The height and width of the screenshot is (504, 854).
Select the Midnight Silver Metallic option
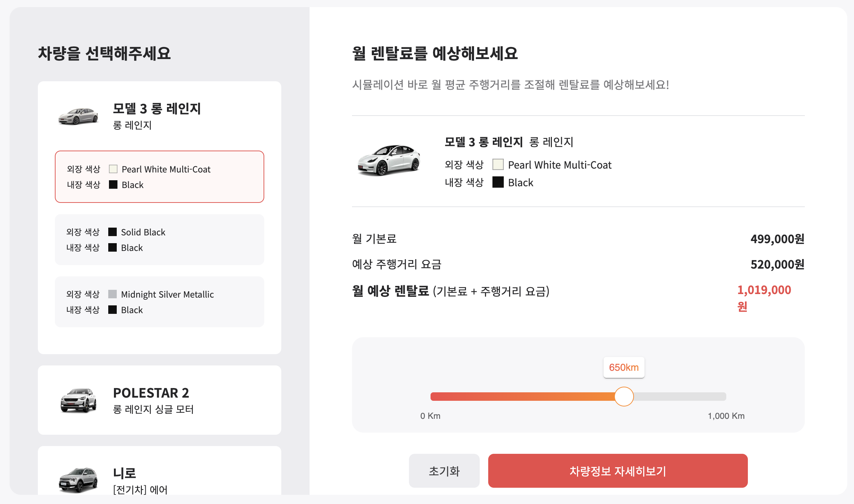click(x=160, y=302)
